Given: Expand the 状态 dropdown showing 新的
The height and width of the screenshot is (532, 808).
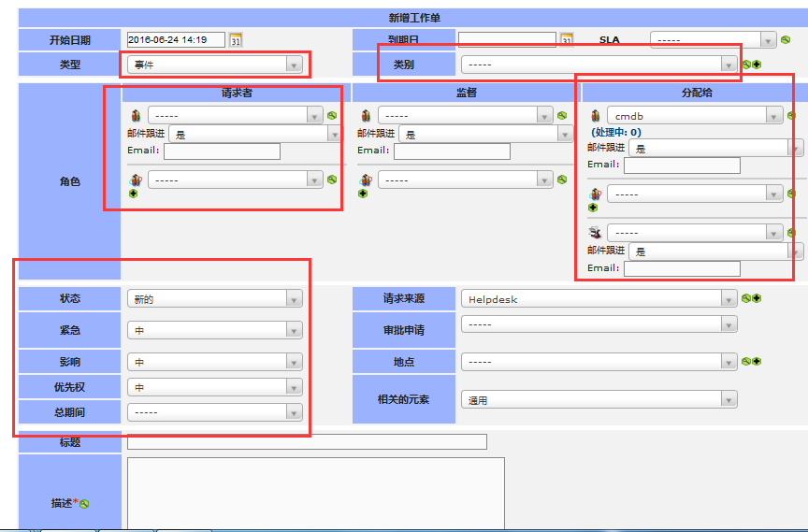Looking at the screenshot, I should pos(214,299).
